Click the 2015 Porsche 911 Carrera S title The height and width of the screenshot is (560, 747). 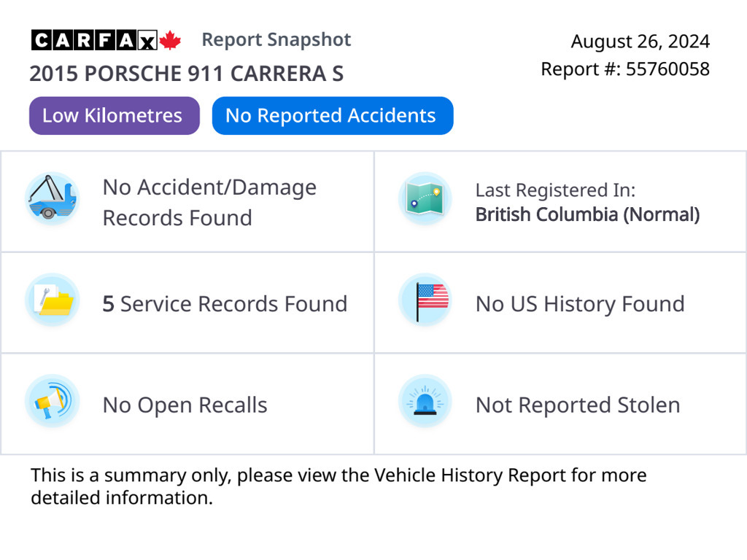[187, 74]
